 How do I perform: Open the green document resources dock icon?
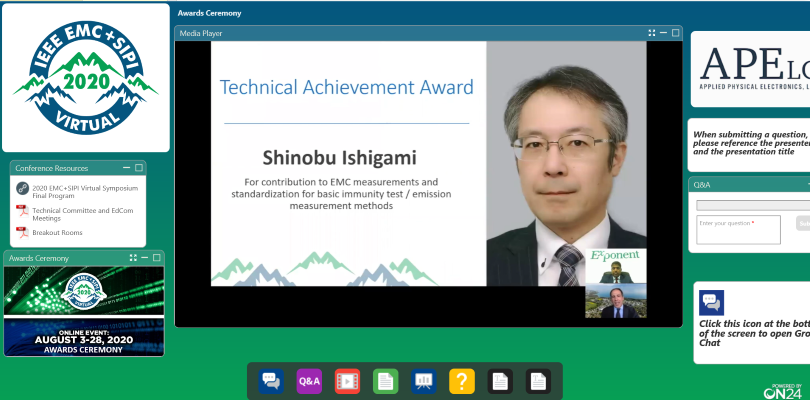tap(385, 381)
